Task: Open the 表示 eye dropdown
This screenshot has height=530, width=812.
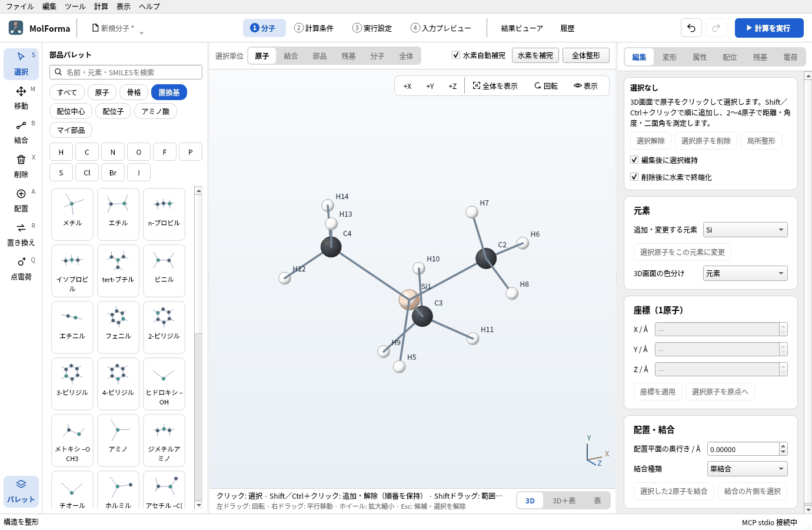Action: [586, 86]
